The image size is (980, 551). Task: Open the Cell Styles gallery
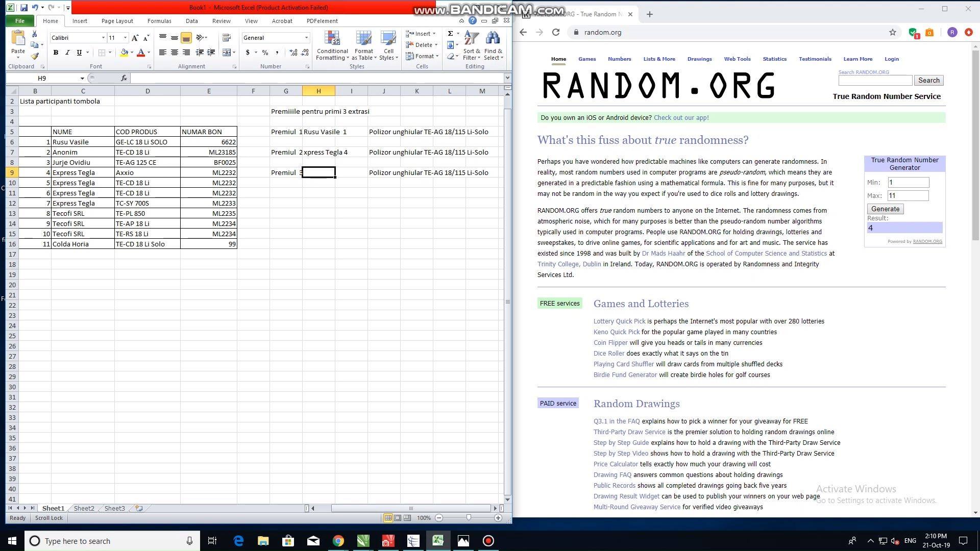[388, 45]
